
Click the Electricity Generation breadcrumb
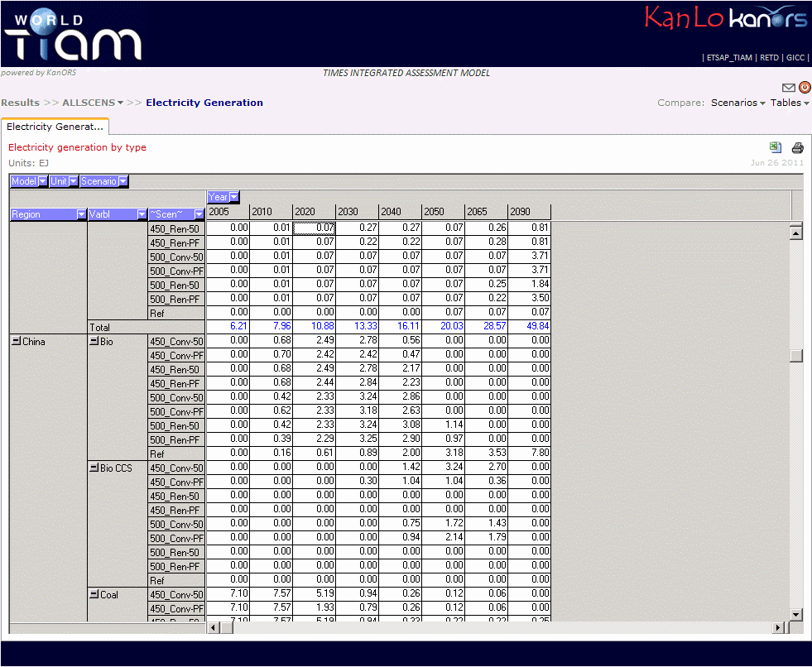click(204, 103)
